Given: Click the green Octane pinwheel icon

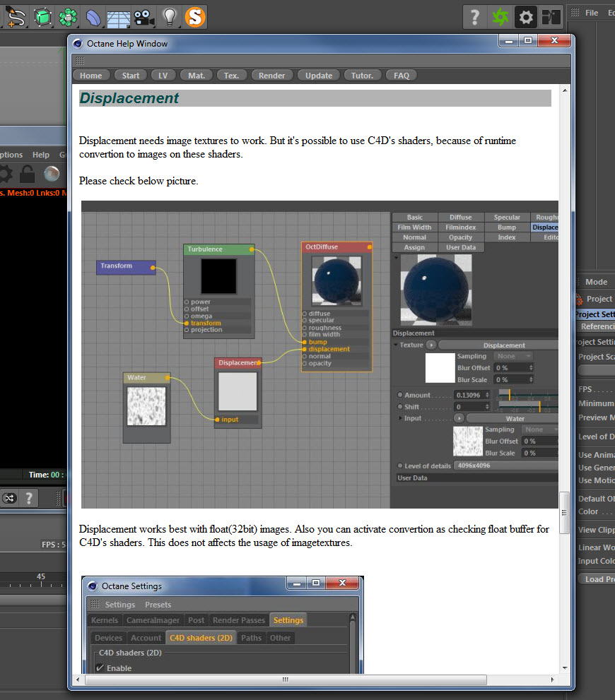Looking at the screenshot, I should (x=500, y=18).
